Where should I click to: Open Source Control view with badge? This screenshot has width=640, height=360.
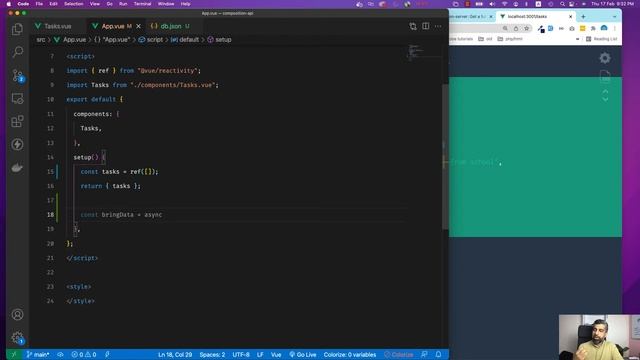(18, 76)
